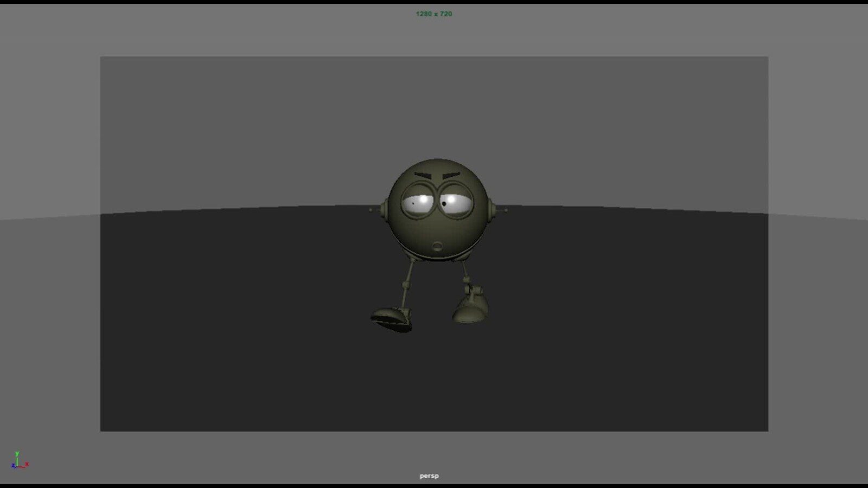Click the XYZ axis orientation gizmo
The height and width of the screenshot is (488, 868).
[20, 460]
